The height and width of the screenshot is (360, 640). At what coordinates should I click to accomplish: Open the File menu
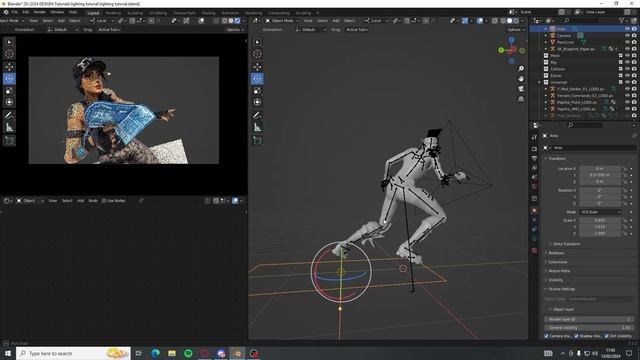coord(15,12)
